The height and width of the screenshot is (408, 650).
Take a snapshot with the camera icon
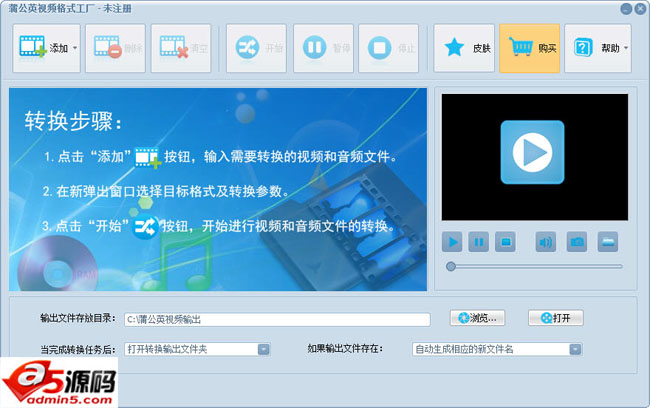[x=577, y=241]
